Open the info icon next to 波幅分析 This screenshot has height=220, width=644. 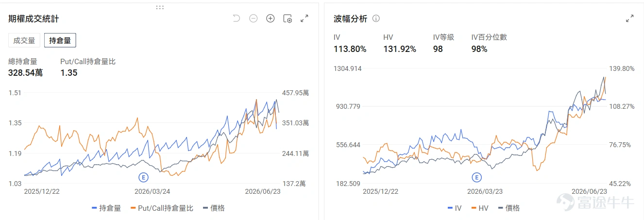click(x=376, y=18)
